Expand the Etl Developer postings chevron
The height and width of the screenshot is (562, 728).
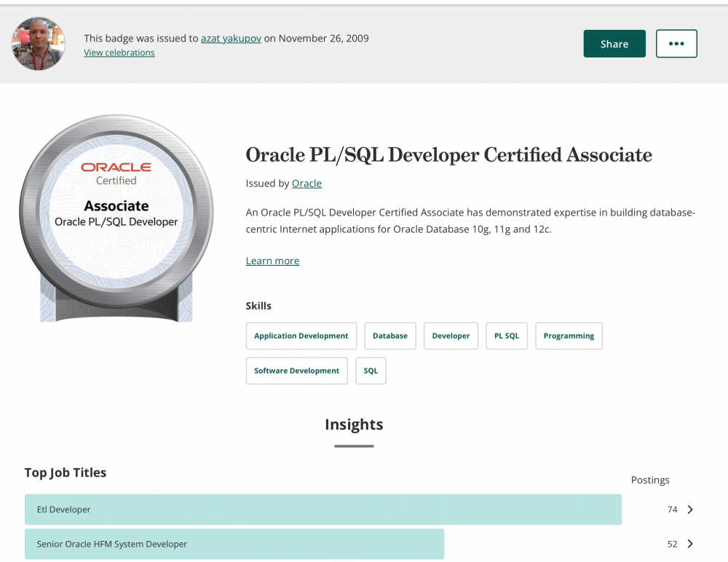690,510
